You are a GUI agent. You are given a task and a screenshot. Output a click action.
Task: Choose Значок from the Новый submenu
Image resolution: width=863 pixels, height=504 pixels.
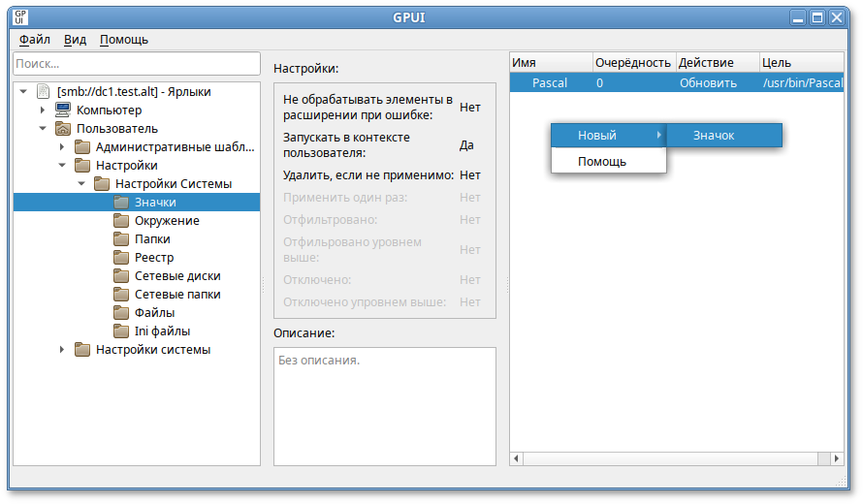point(714,136)
